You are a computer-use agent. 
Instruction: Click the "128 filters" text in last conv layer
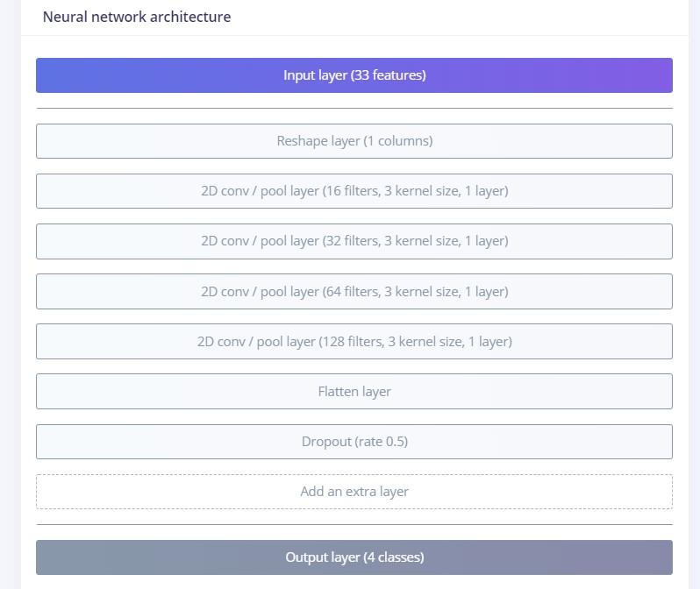(355, 342)
